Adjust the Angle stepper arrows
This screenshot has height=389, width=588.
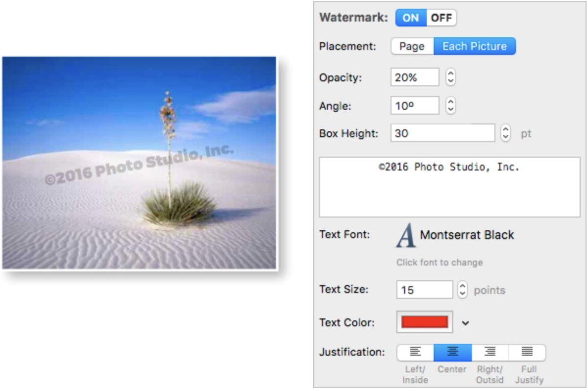pos(451,106)
